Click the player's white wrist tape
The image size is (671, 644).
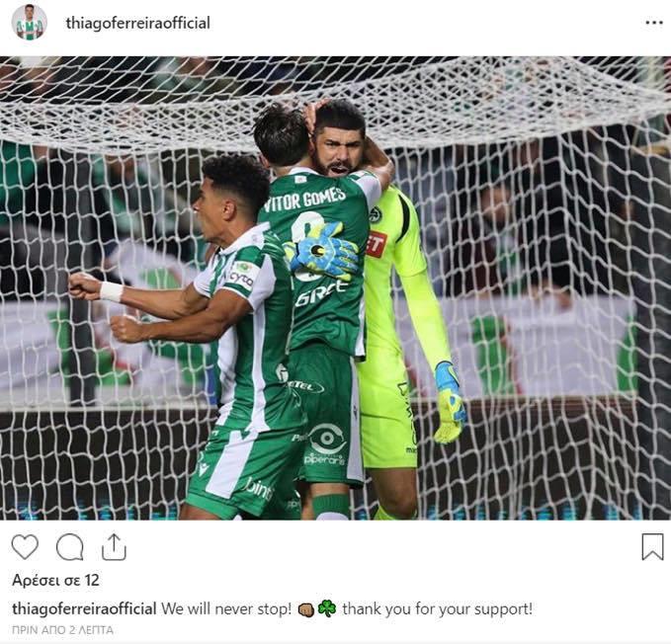tap(112, 291)
